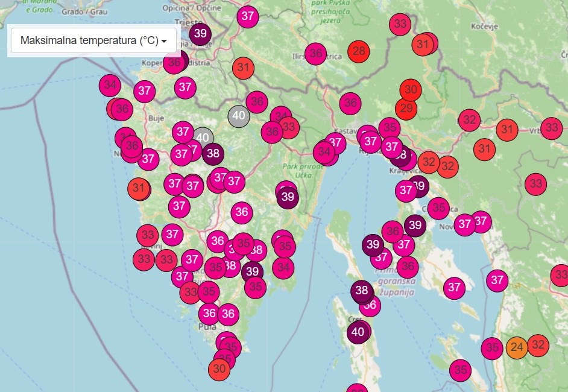Click the Pula city label

click(x=207, y=327)
